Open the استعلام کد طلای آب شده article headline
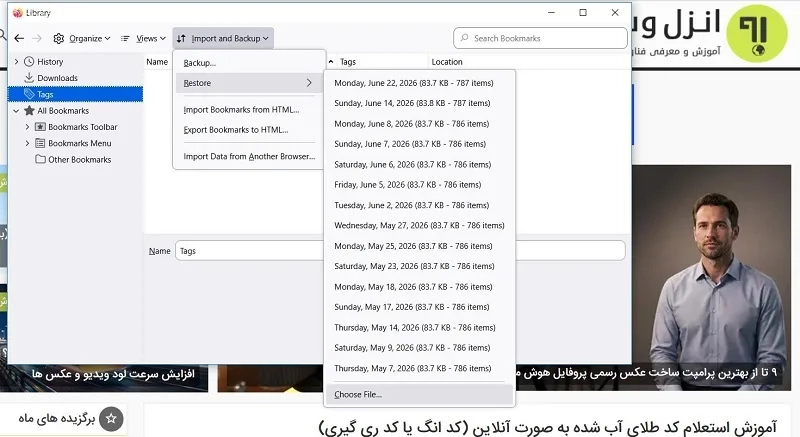This screenshot has width=800, height=437. coord(547,427)
